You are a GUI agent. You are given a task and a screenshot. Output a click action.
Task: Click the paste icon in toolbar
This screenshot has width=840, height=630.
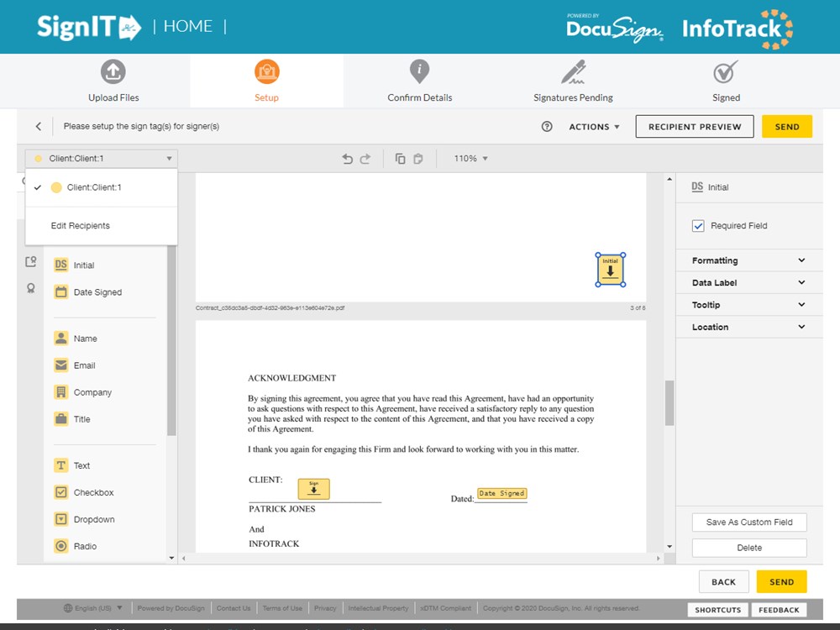click(x=418, y=159)
